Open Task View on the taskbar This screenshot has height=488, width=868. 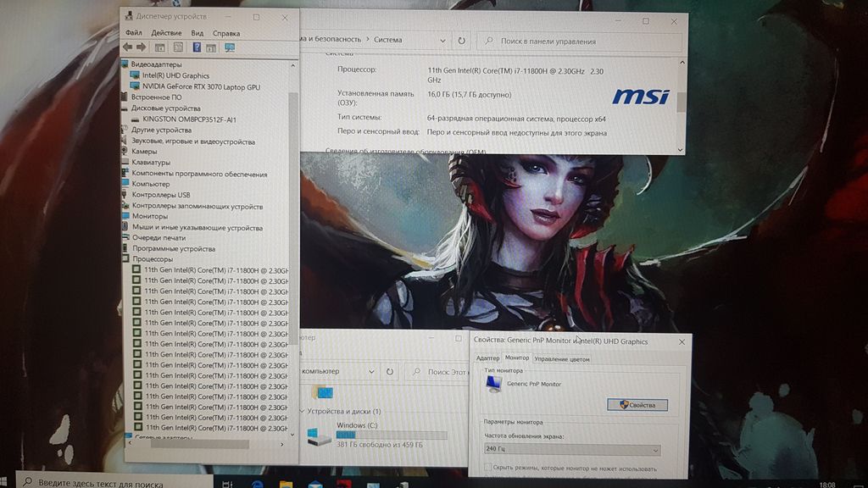(227, 484)
